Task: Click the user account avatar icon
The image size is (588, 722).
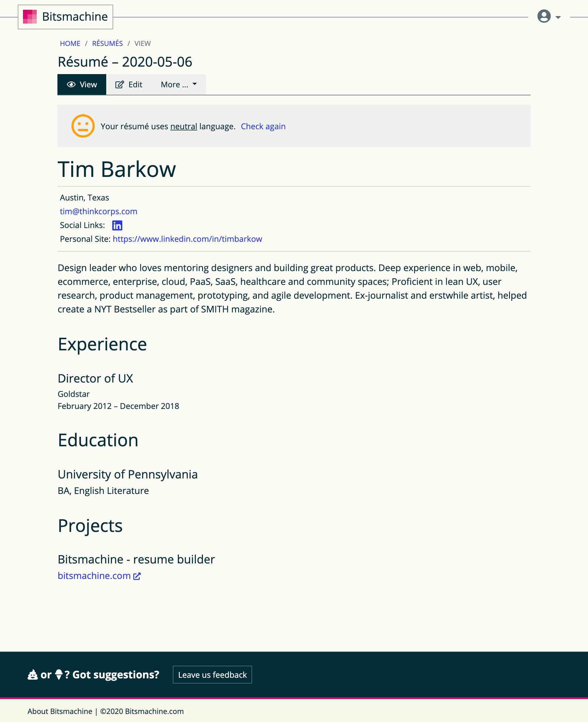Action: [544, 15]
